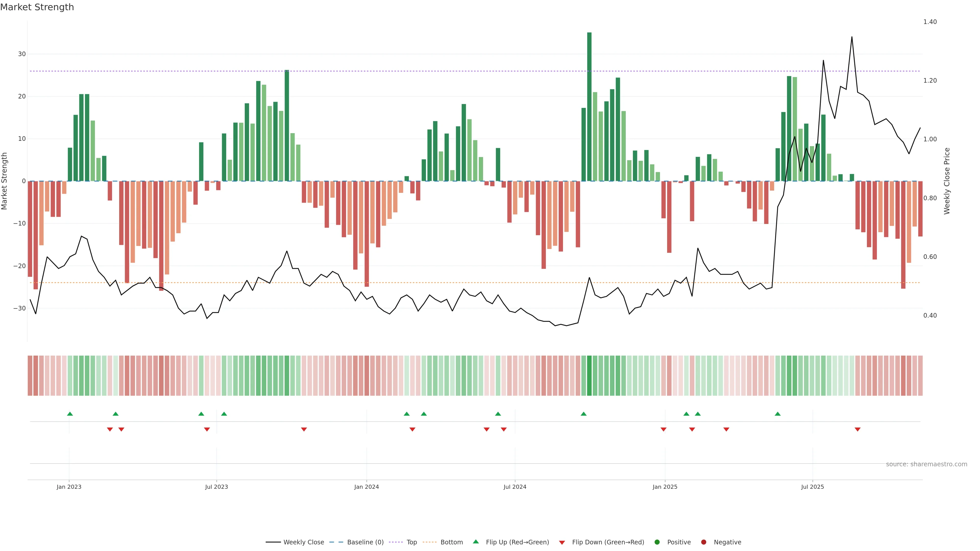Screen dimensions: 980x551
Task: Click the source: sharemaestro.com text
Action: pyautogui.click(x=926, y=464)
